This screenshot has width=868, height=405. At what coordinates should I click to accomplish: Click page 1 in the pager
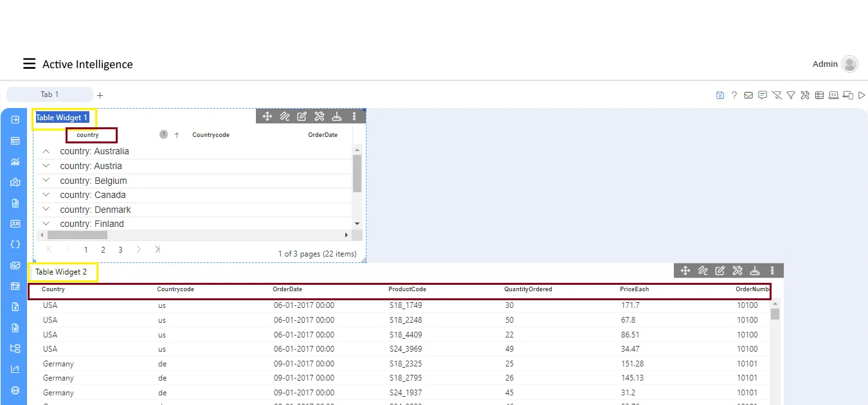point(86,249)
